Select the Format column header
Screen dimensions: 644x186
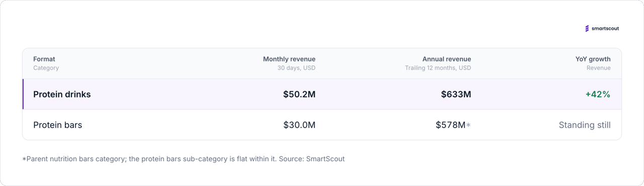click(x=44, y=59)
